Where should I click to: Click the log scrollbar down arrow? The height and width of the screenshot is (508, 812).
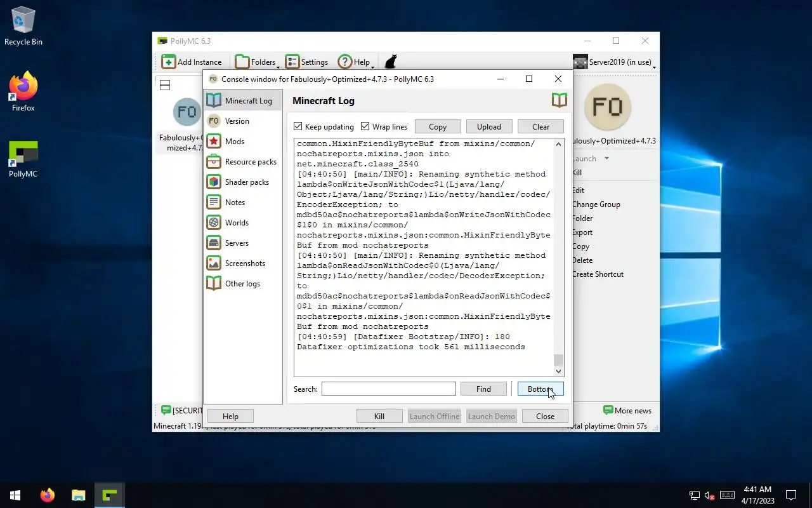point(558,371)
